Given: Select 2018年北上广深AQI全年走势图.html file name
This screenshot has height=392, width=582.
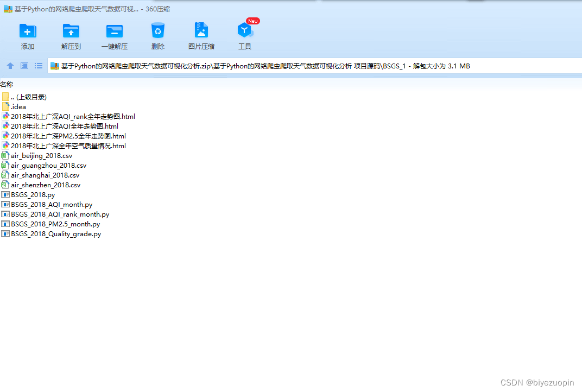Looking at the screenshot, I should click(65, 126).
